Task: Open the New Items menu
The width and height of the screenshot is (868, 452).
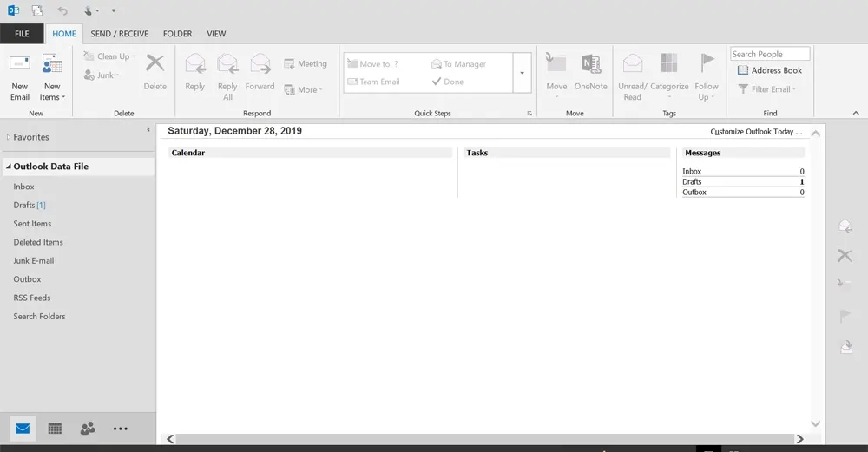Action: point(52,76)
